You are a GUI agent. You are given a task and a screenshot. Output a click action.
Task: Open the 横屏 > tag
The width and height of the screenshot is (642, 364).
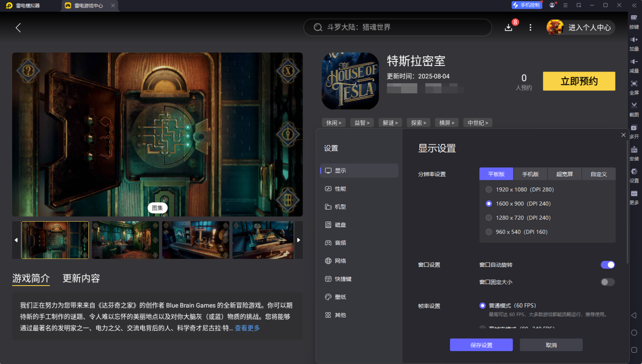(447, 123)
